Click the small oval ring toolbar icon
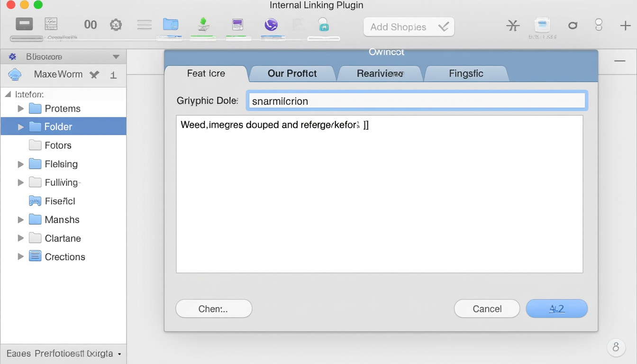This screenshot has width=637, height=364. 573,25
